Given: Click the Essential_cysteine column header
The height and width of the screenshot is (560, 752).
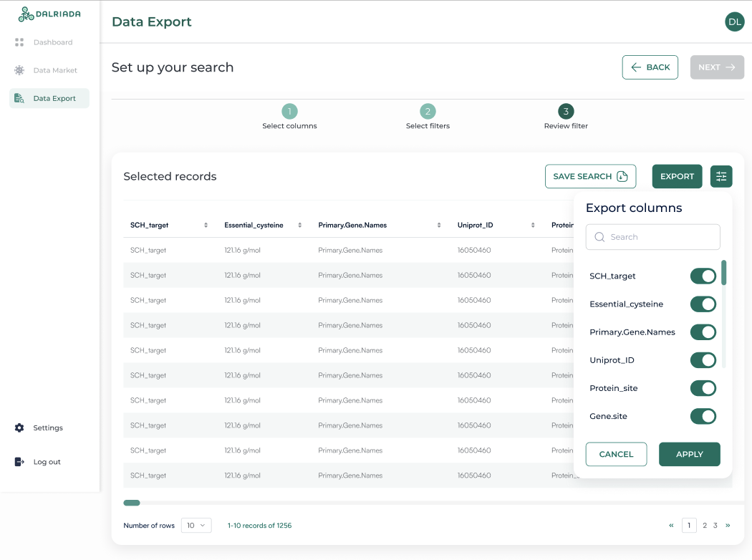Looking at the screenshot, I should click(x=254, y=225).
